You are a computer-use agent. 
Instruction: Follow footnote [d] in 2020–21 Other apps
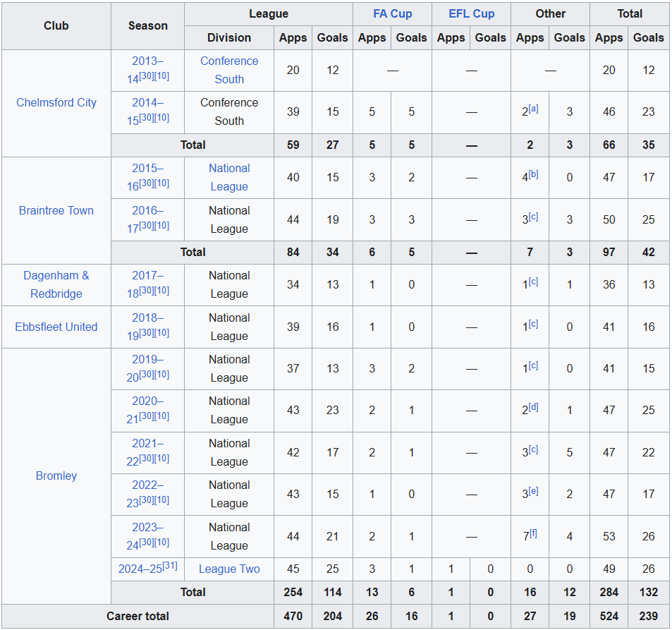click(533, 407)
